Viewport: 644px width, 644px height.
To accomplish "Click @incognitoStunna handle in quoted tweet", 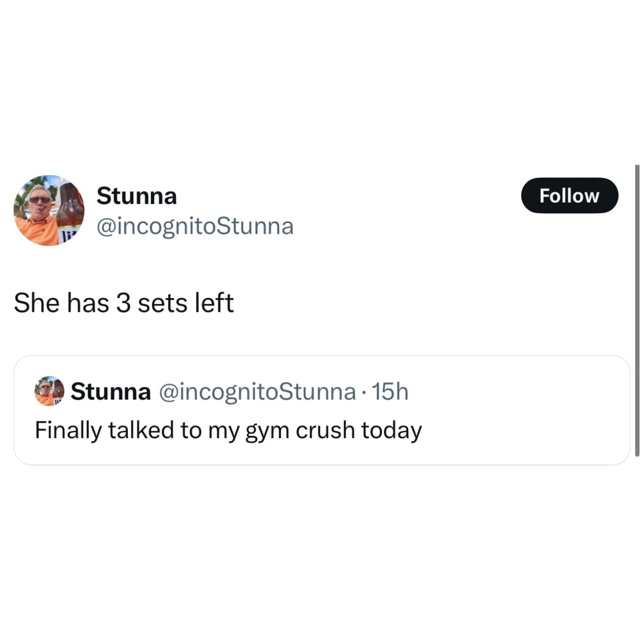I will tap(257, 391).
